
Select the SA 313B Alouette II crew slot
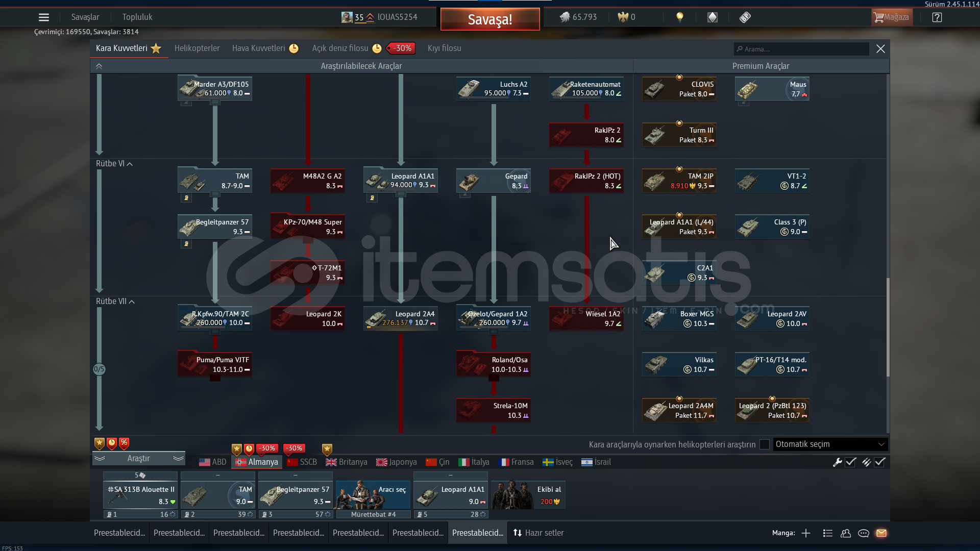click(140, 496)
